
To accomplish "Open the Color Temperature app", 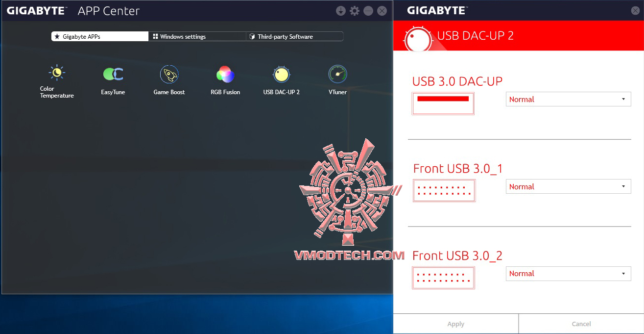I will 57,74.
